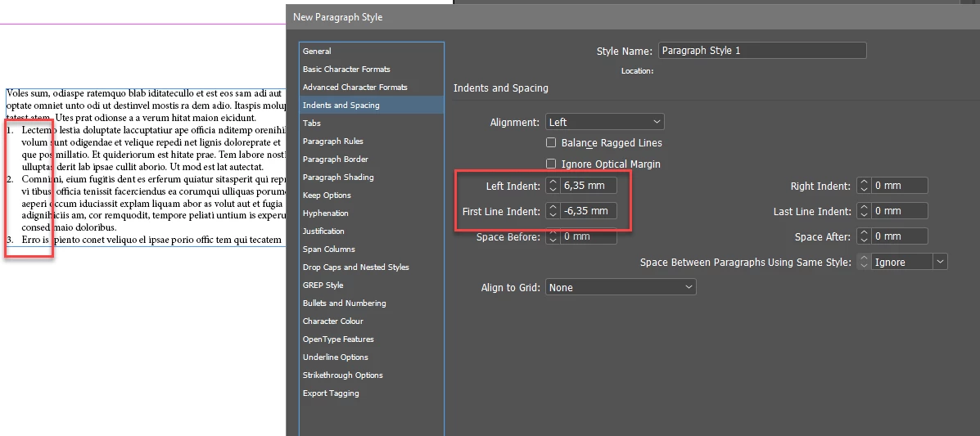Click the Style Name text field
The height and width of the screenshot is (436, 980).
click(762, 51)
